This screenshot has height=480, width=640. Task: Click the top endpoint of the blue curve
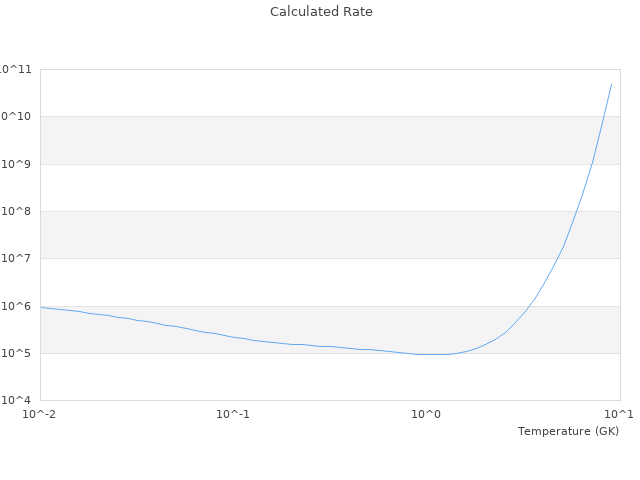tap(611, 84)
